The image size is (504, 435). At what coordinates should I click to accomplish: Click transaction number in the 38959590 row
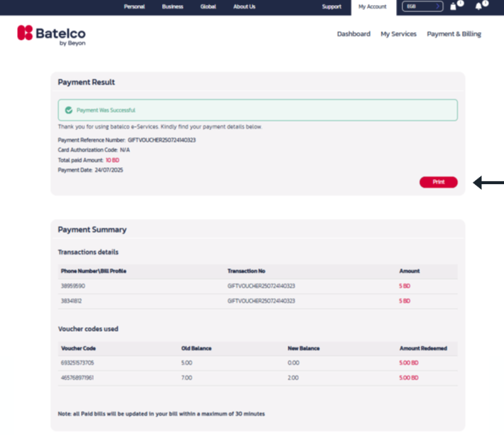coord(261,286)
